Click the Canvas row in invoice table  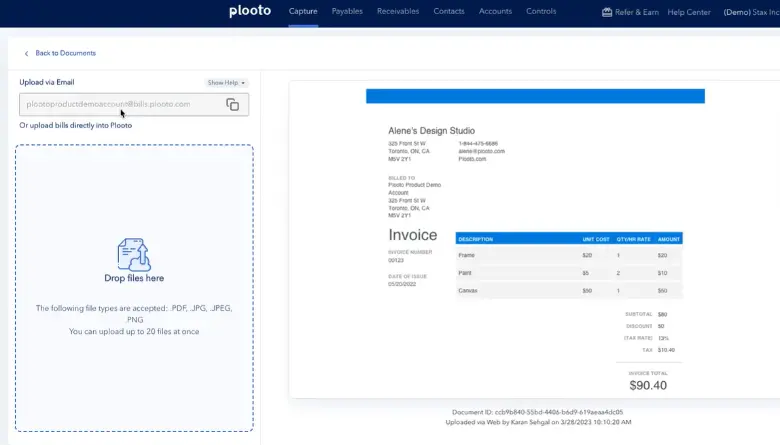[569, 291]
